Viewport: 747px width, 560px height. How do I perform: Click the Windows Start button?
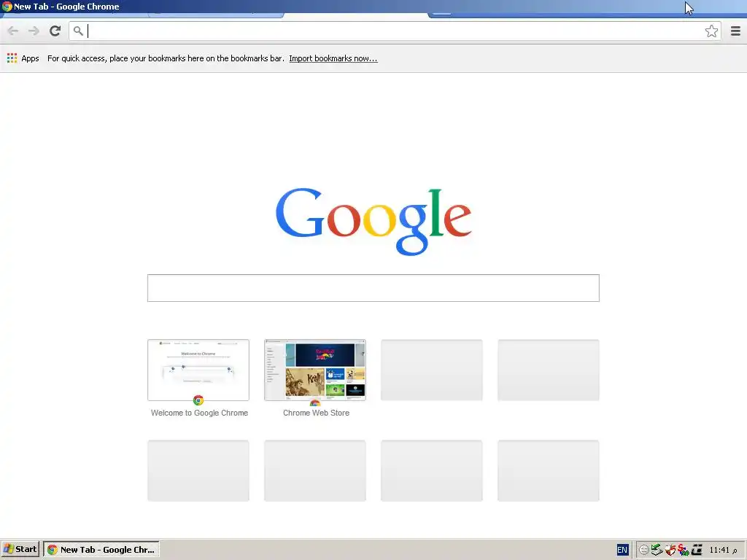[20, 549]
